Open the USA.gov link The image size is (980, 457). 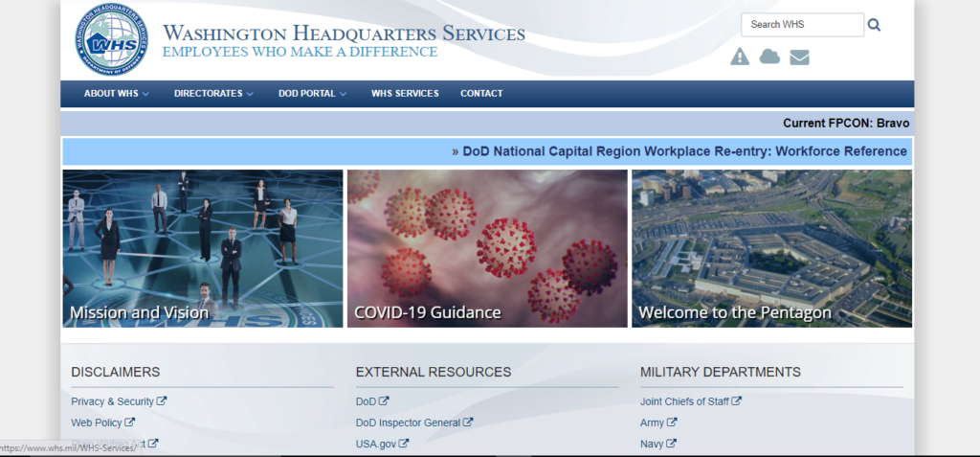[376, 444]
